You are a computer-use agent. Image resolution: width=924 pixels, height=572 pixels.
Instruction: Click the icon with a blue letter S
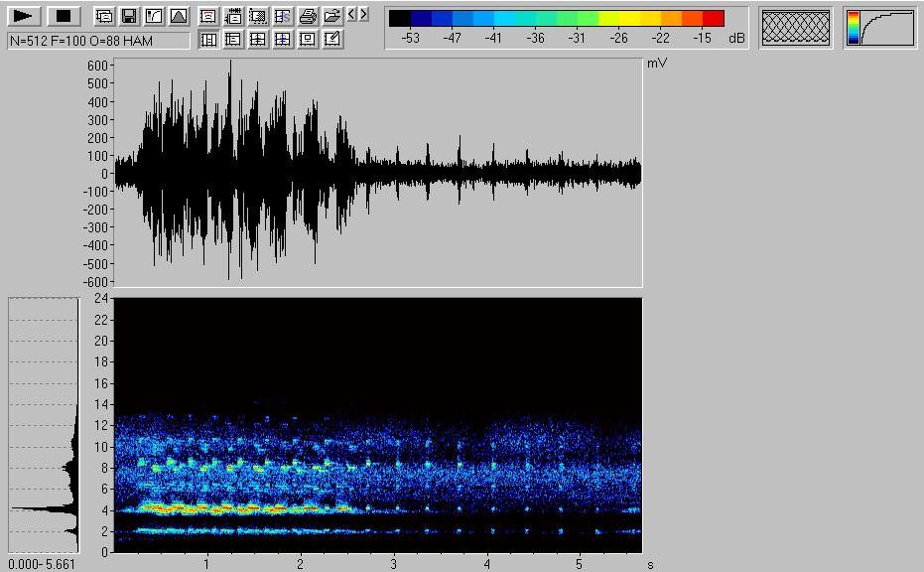coord(283,16)
